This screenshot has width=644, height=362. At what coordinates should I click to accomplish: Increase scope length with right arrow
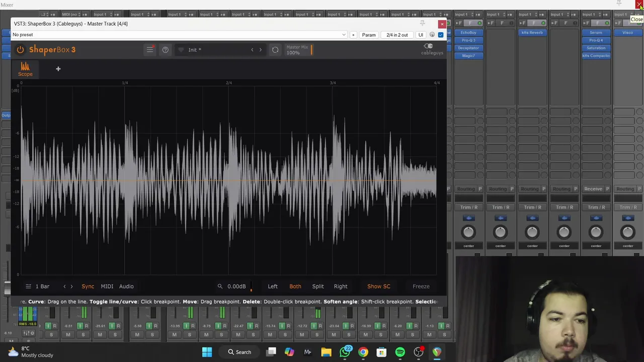point(71,287)
